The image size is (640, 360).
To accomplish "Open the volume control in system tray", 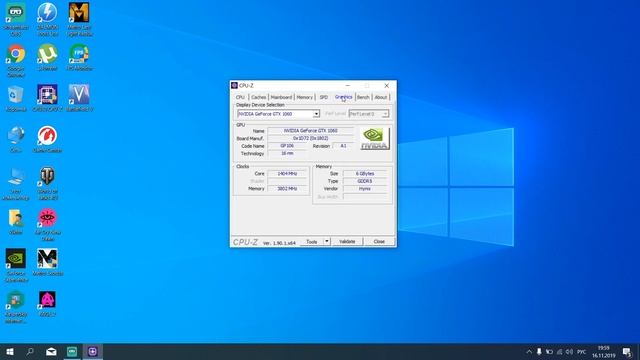I will (570, 351).
